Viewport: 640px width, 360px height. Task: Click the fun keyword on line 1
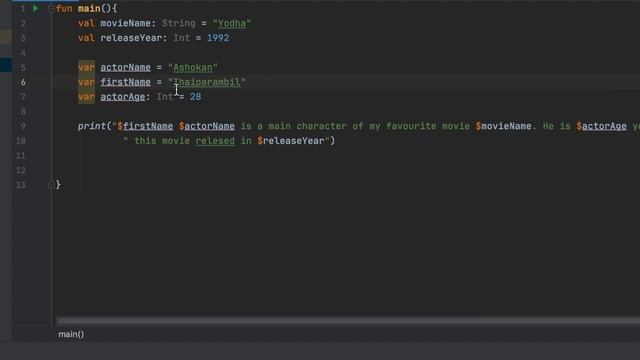click(64, 9)
